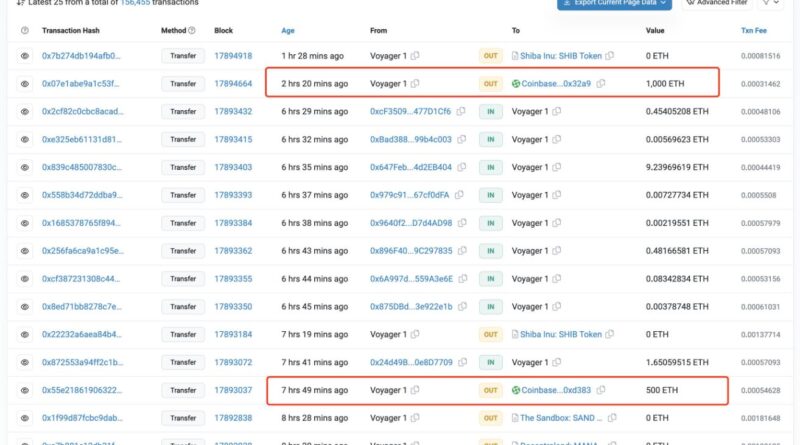Click Method column help question mark icon
The image size is (800, 445).
pyautogui.click(x=192, y=31)
